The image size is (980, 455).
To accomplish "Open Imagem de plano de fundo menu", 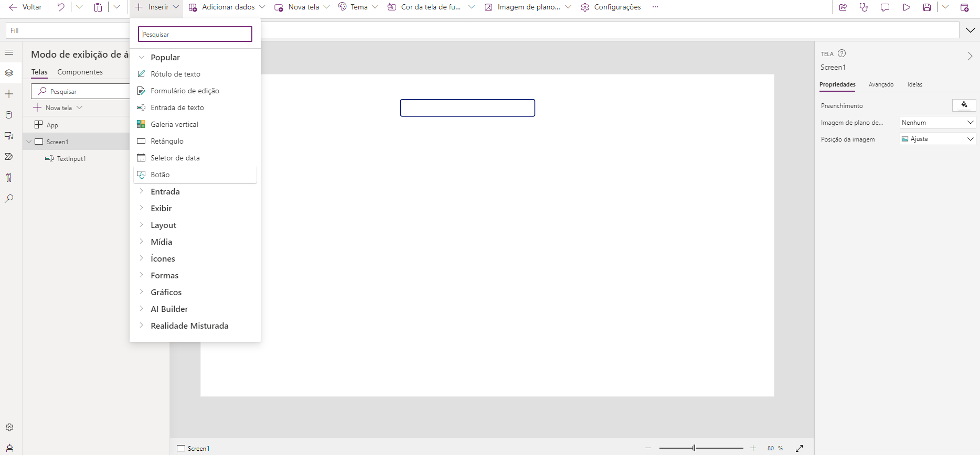I will point(527,7).
